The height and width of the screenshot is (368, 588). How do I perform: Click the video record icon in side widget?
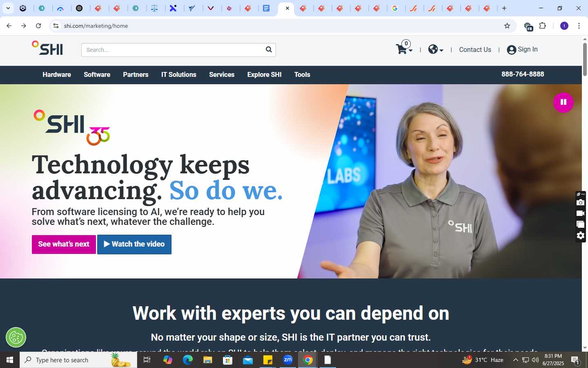(x=580, y=213)
